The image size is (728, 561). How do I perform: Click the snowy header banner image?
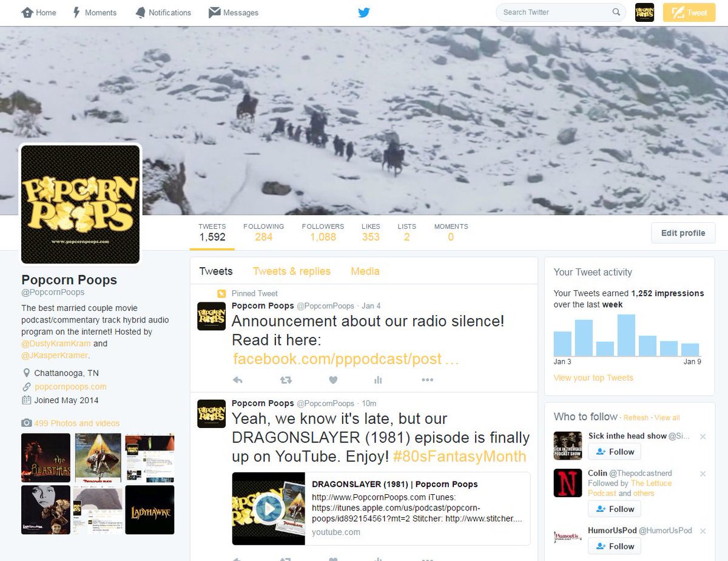pyautogui.click(x=364, y=120)
